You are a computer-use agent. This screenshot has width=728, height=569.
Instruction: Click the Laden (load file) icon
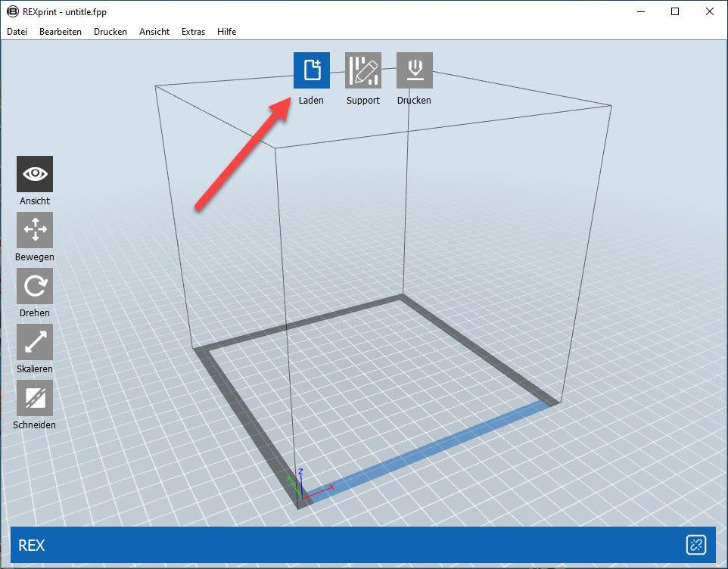(312, 70)
